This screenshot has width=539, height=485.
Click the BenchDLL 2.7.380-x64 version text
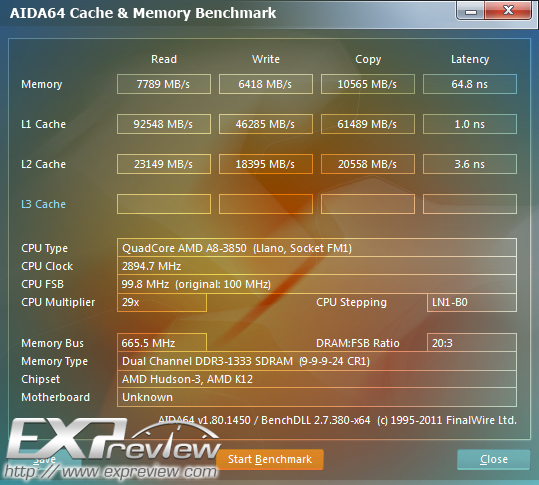coord(316,420)
